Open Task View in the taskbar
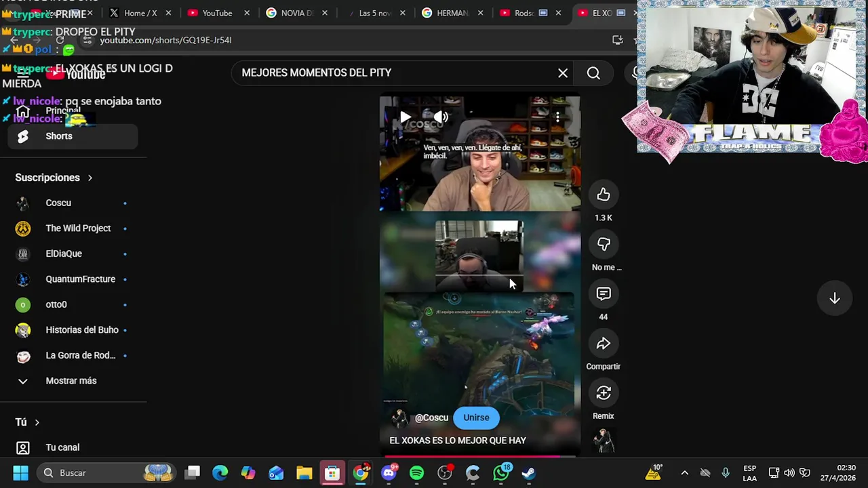868x488 pixels. (193, 473)
